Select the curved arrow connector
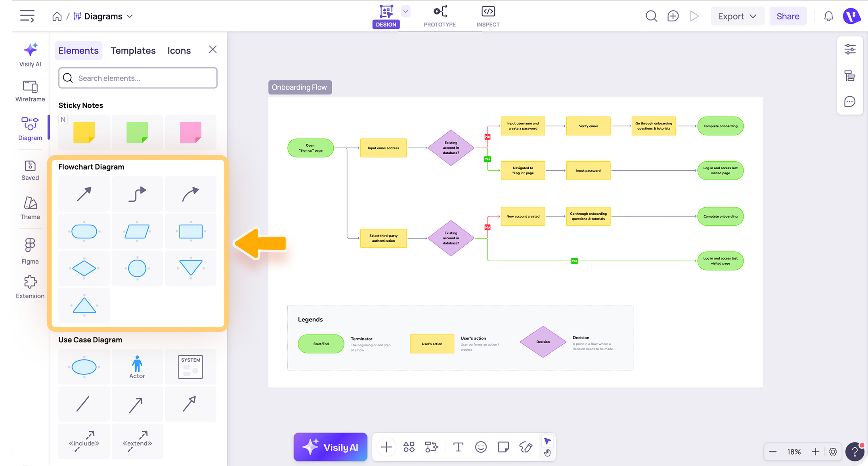 coord(190,194)
